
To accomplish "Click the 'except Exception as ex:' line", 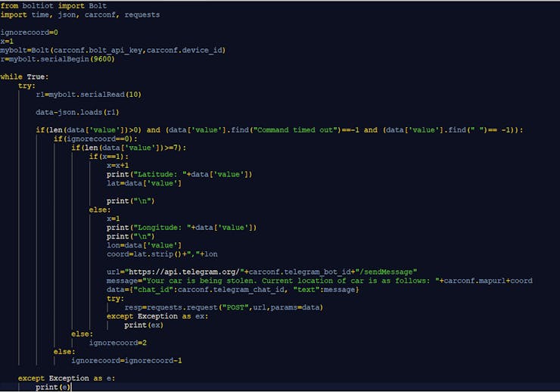I will coord(157,316).
